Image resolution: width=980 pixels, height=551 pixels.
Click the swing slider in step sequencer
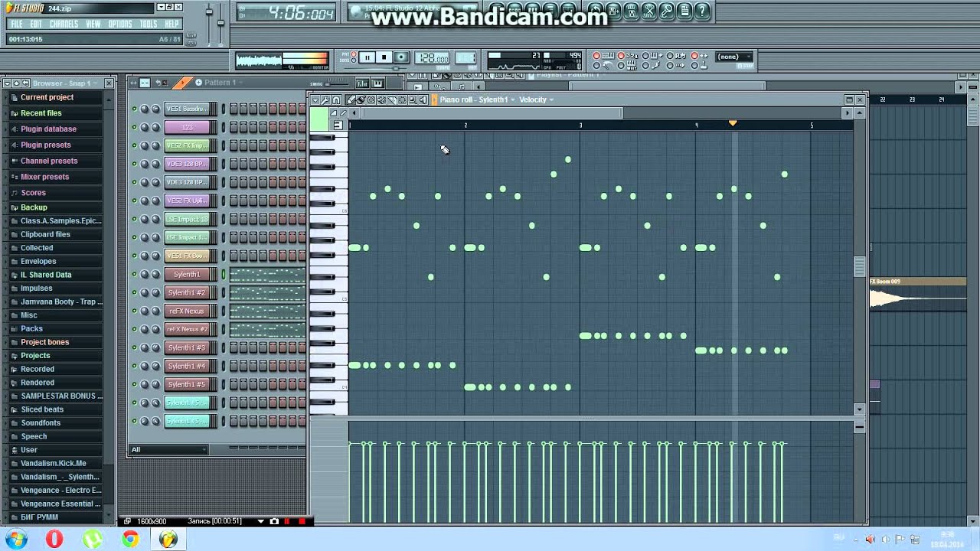[x=337, y=84]
